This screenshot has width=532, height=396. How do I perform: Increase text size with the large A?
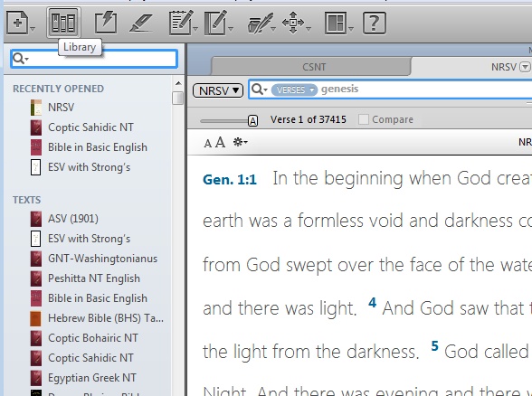(220, 142)
